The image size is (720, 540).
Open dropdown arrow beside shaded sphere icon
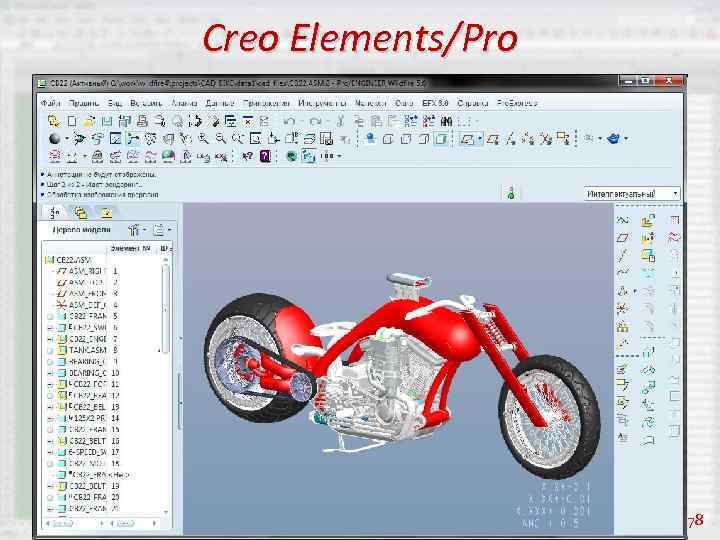pyautogui.click(x=67, y=138)
